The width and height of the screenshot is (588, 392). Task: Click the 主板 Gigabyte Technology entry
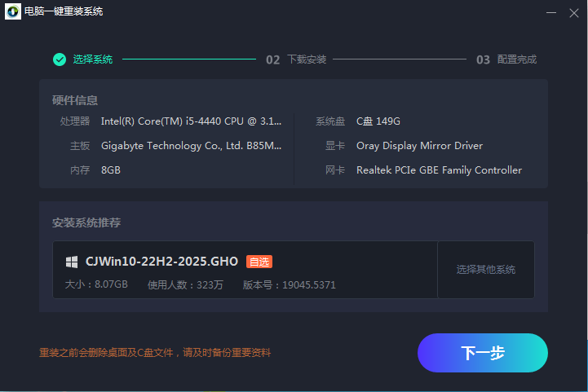[x=191, y=146]
